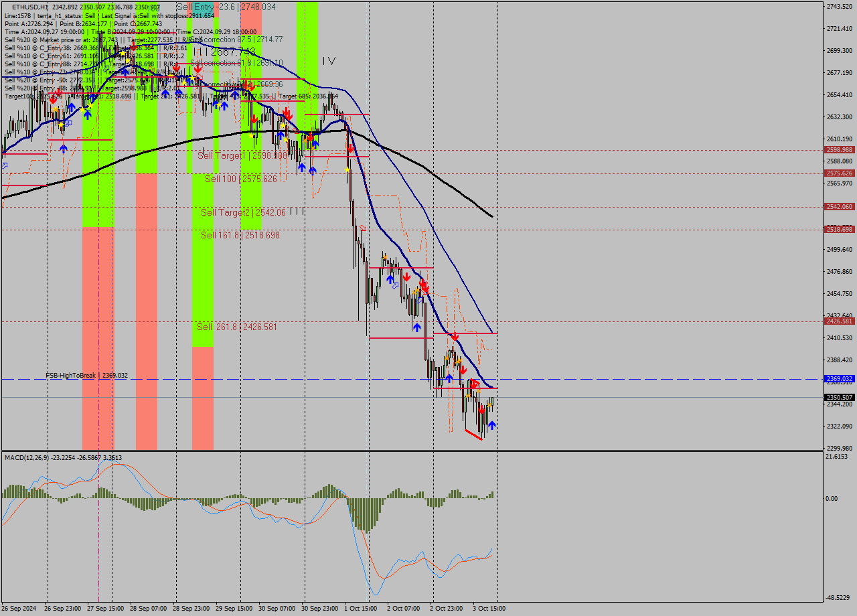Click the red 2426.581 price tag
The height and width of the screenshot is (616, 857).
coord(840,321)
